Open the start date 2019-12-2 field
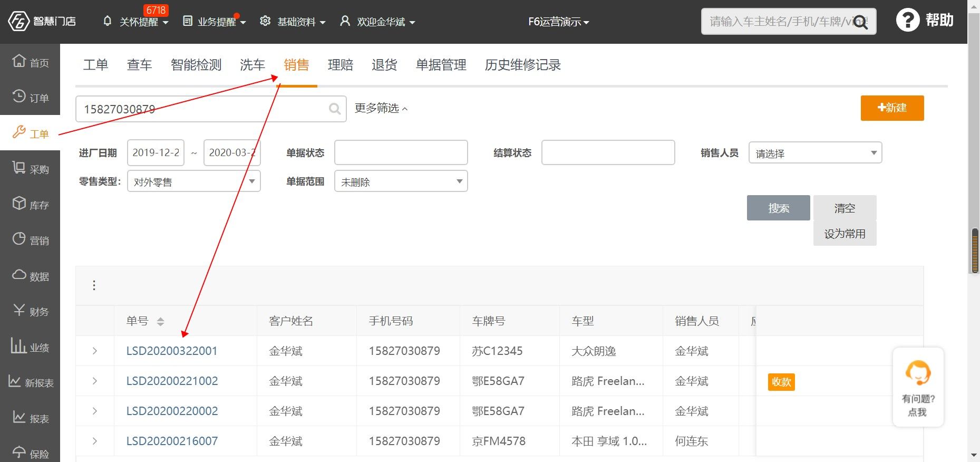This screenshot has width=980, height=462. tap(156, 152)
